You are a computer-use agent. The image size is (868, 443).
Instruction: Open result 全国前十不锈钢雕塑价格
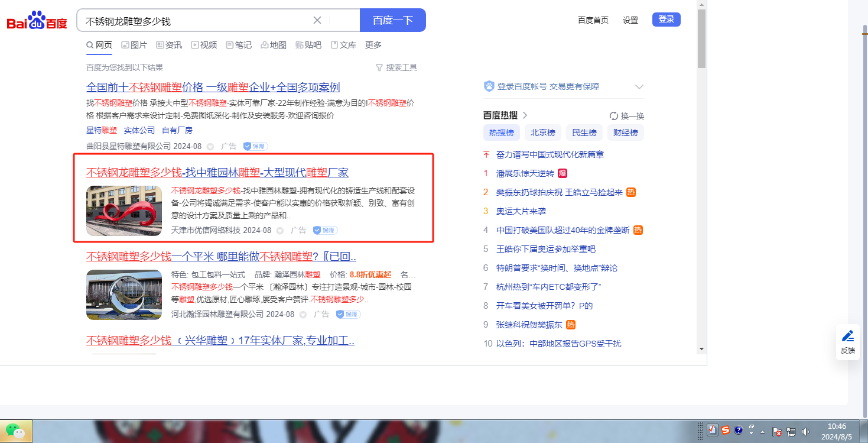213,88
